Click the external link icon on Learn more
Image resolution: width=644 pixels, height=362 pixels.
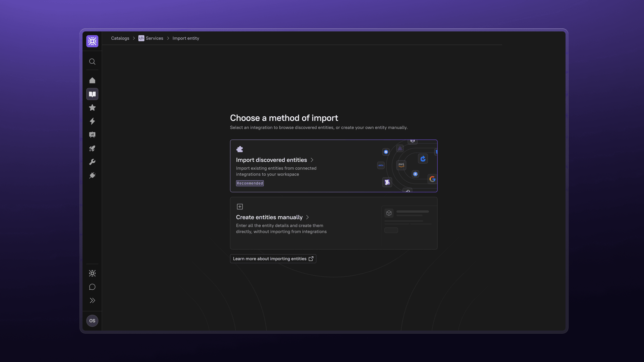click(x=311, y=259)
